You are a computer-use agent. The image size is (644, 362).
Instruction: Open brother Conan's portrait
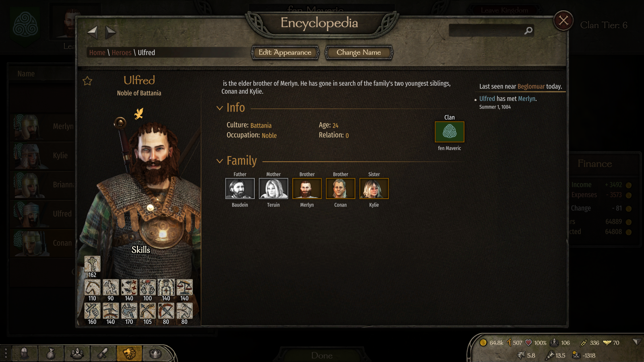point(341,189)
